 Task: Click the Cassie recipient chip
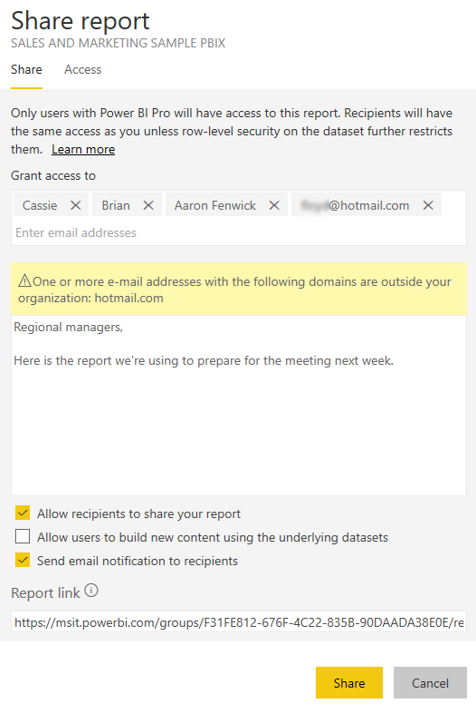40,205
